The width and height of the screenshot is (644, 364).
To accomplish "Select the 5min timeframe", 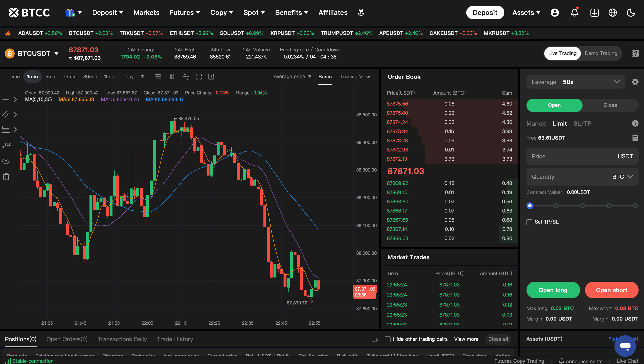I will tap(51, 77).
